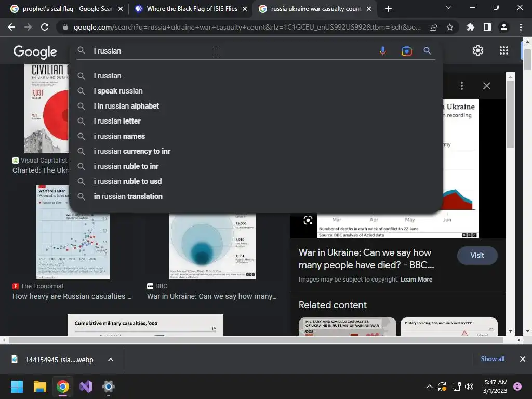This screenshot has height=399, width=532.
Task: Click the Visit button for BBC article
Action: (477, 256)
